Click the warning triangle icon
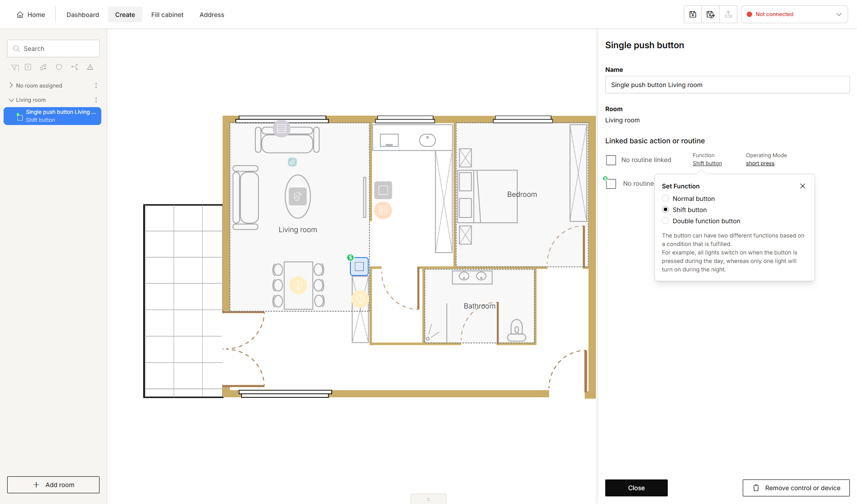This screenshot has height=504, width=857. pyautogui.click(x=90, y=67)
